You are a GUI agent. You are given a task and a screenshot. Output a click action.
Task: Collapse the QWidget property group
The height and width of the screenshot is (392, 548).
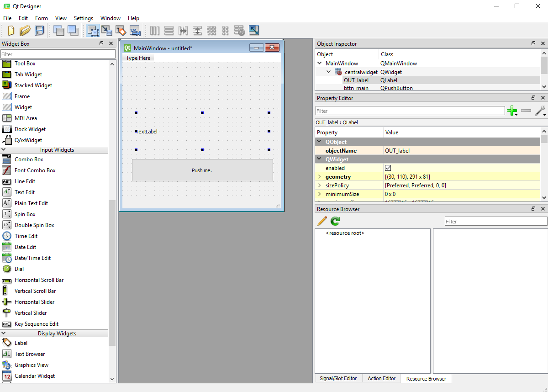(x=319, y=159)
